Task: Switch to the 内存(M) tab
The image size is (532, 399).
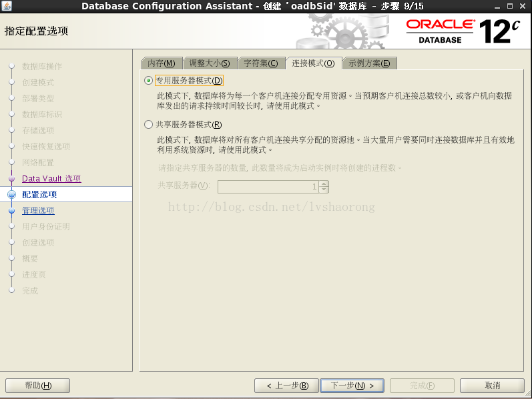Action: pyautogui.click(x=162, y=63)
